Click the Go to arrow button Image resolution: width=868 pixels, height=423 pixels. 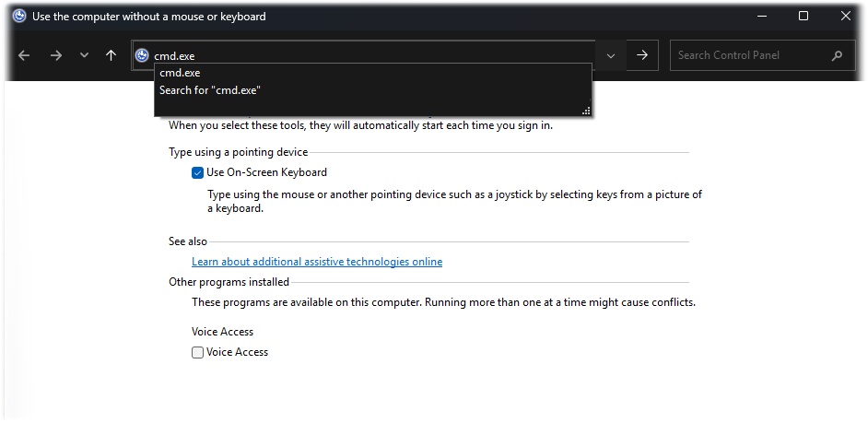pos(642,55)
